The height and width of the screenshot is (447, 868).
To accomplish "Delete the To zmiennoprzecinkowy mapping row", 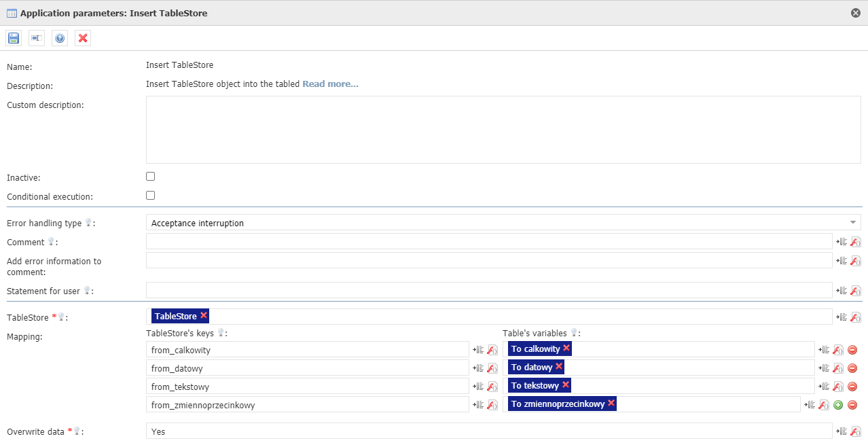I will tap(852, 405).
